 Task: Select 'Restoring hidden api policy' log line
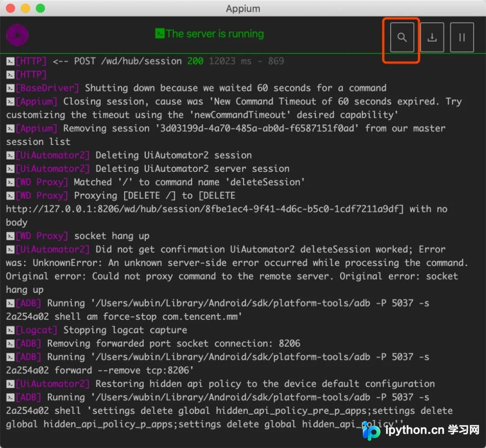click(x=220, y=384)
